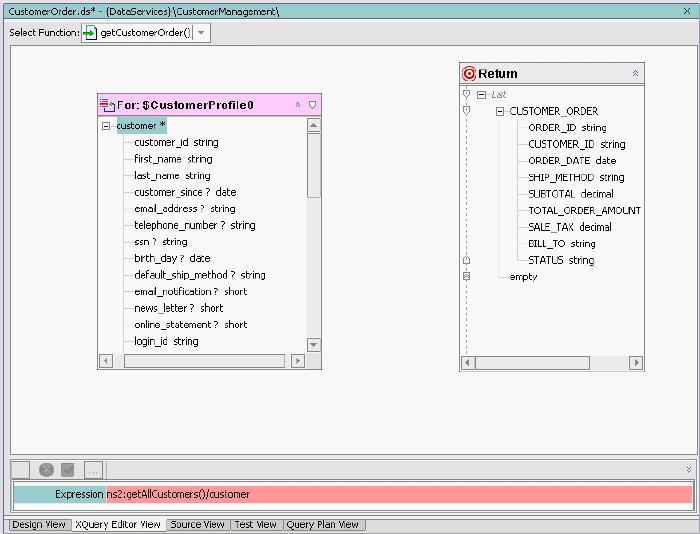This screenshot has height=534, width=700.
Task: Click the checkmark accept expression icon
Action: point(67,470)
